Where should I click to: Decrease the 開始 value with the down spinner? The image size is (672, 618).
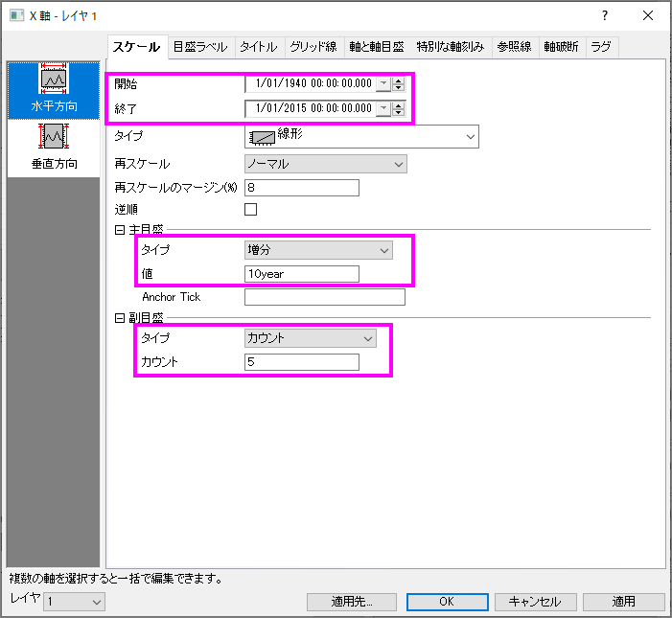pos(398,87)
